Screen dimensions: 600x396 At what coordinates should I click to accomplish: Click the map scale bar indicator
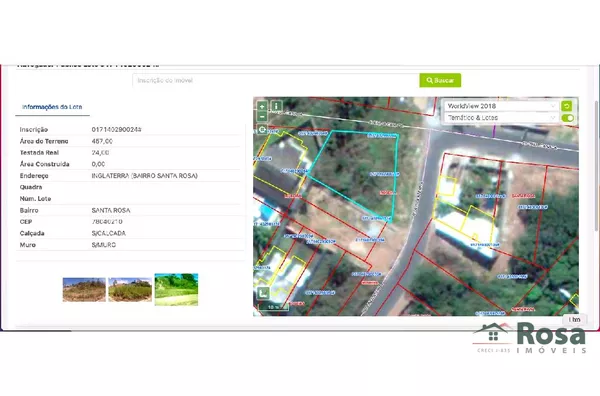coord(274,307)
